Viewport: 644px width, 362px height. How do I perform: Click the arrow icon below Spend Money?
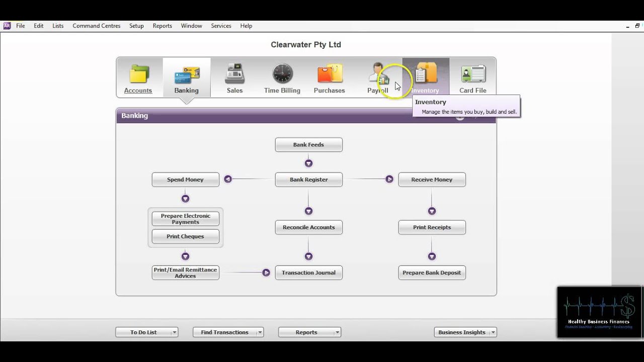[186, 199]
